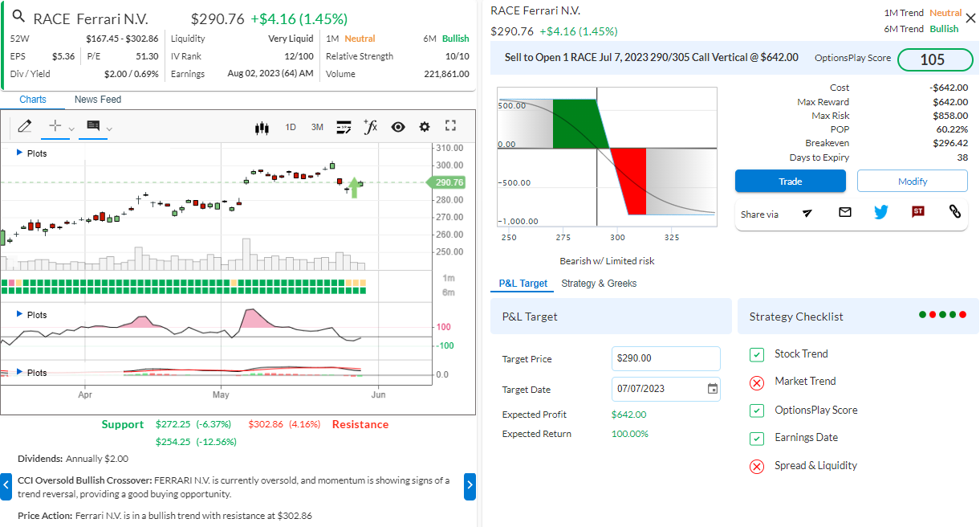The width and height of the screenshot is (980, 527).
Task: Edit the Target Price input field
Action: (666, 358)
